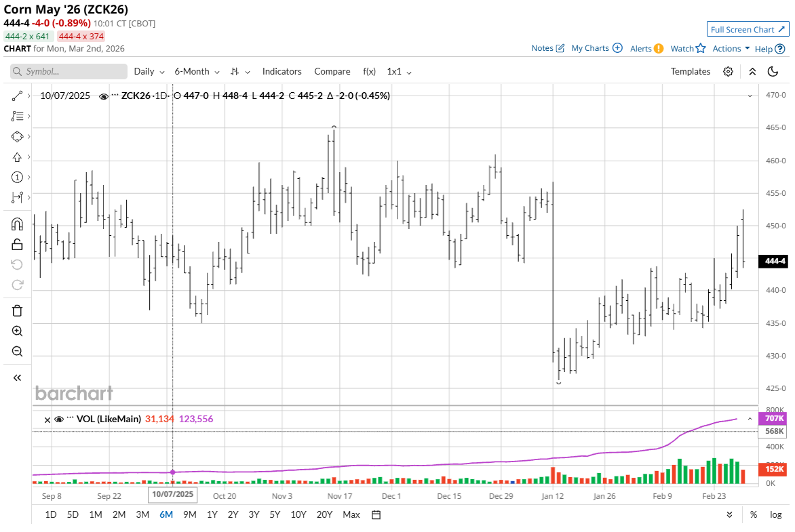Zoom out using the magnifier minus icon
This screenshot has width=795, height=532.
click(x=17, y=351)
